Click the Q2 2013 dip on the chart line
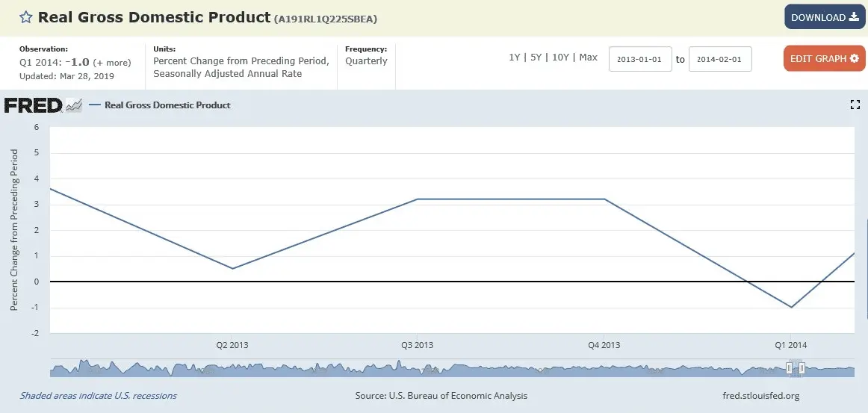Viewport: 868px width, 413px height. [x=232, y=269]
